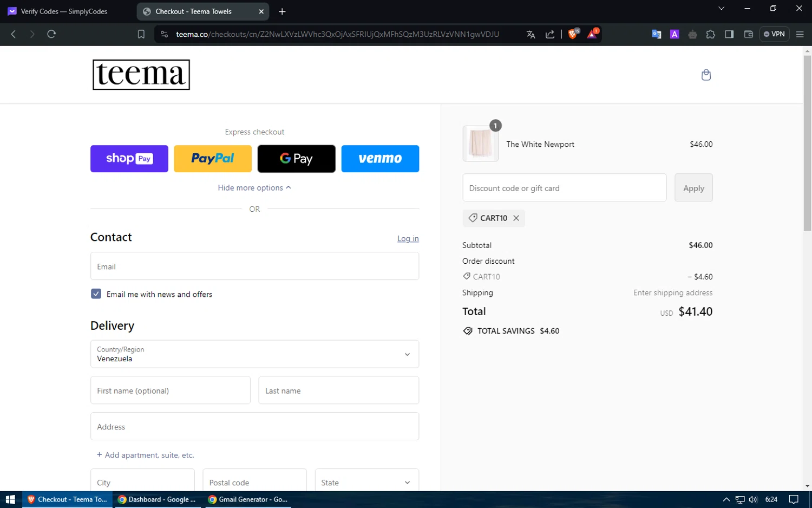The image size is (812, 508).
Task: Focus the Email input field
Action: [x=254, y=266]
